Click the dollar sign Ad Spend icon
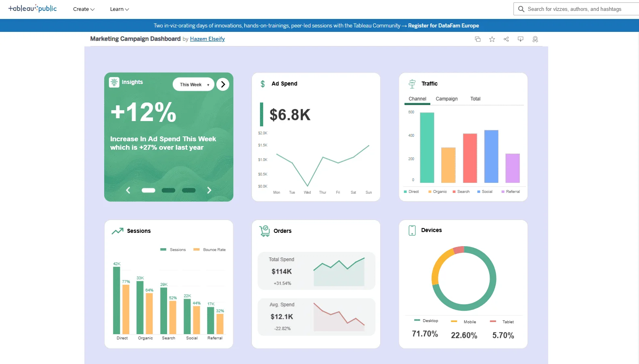Screen dimensions: 639x364 coord(263,84)
